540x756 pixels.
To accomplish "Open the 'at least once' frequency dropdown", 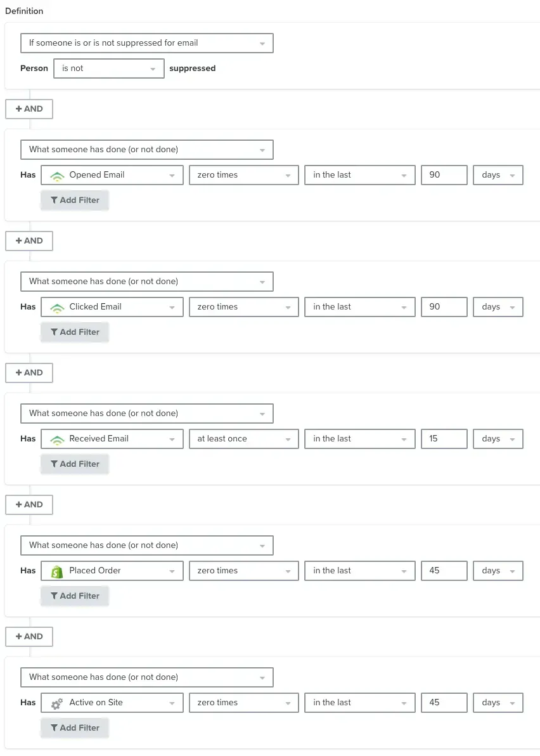I will pyautogui.click(x=243, y=439).
